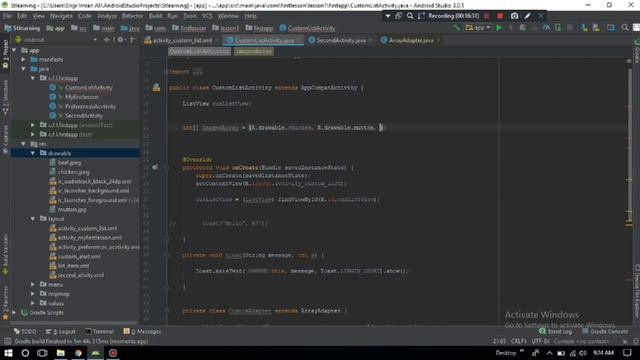Image resolution: width=640 pixels, height=360 pixels.
Task: Expand the manifests folder
Action: pyautogui.click(x=23, y=60)
